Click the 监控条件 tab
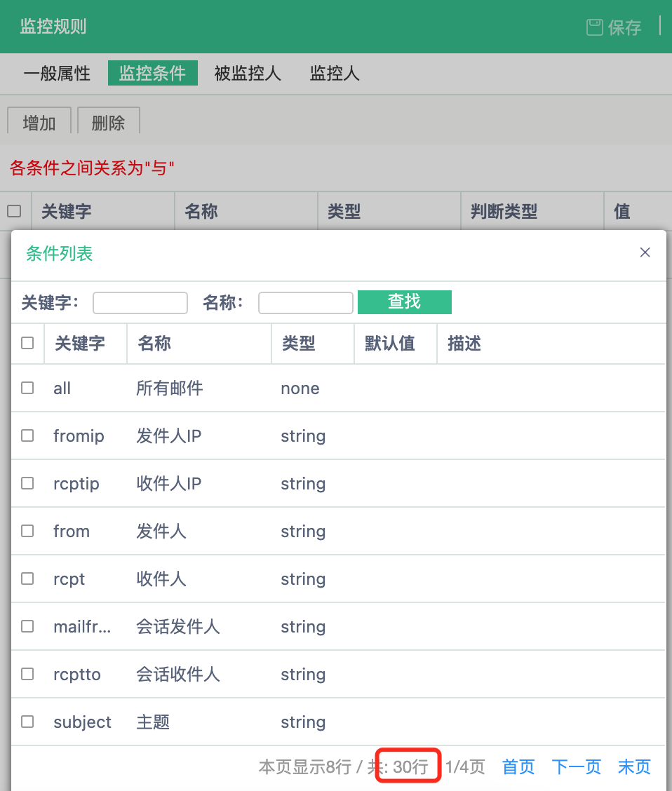 152,74
